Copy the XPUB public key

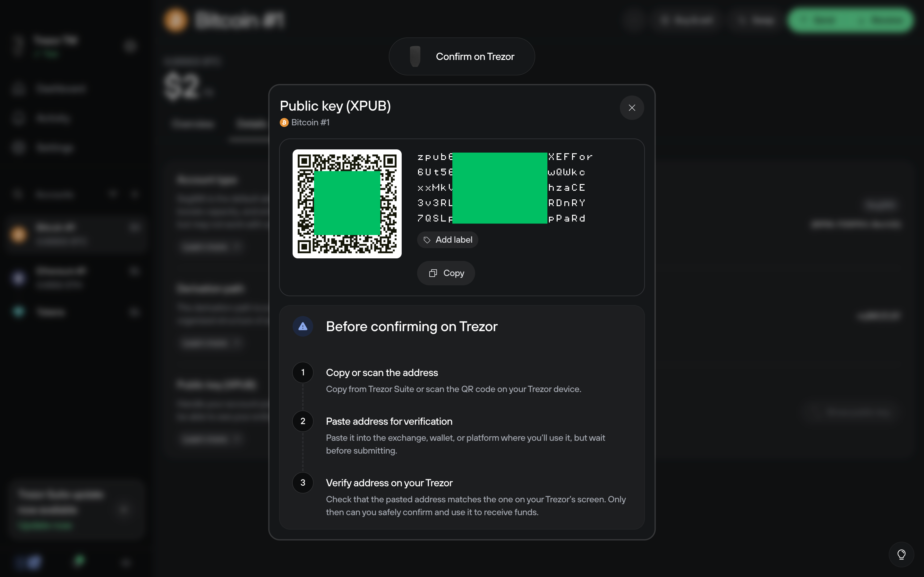pos(446,273)
